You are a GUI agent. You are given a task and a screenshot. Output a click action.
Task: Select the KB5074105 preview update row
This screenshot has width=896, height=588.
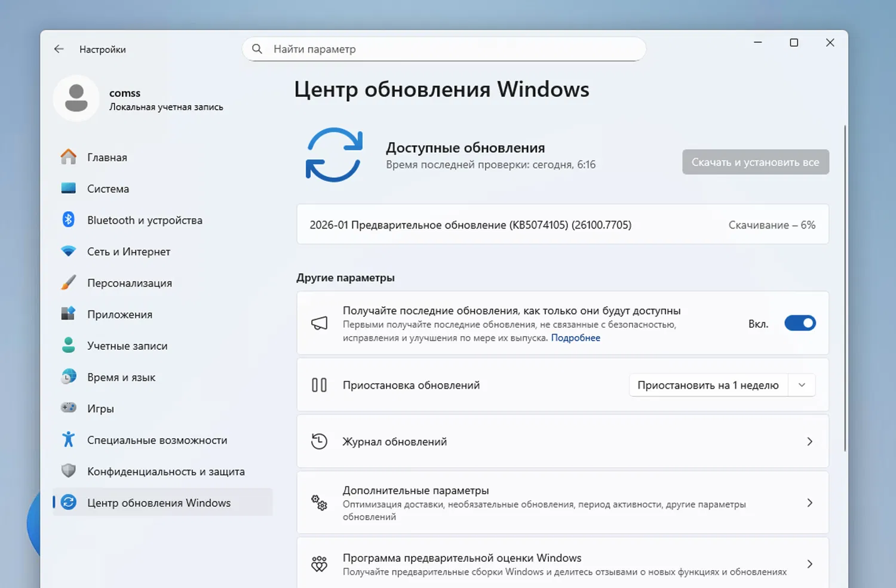(x=563, y=224)
